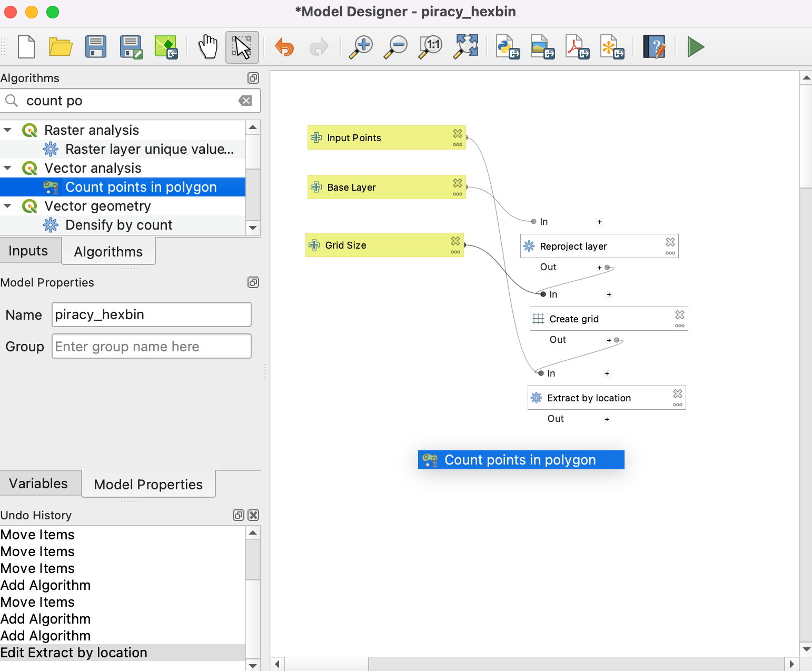
Task: Export the model as a Python script
Action: pyautogui.click(x=507, y=47)
